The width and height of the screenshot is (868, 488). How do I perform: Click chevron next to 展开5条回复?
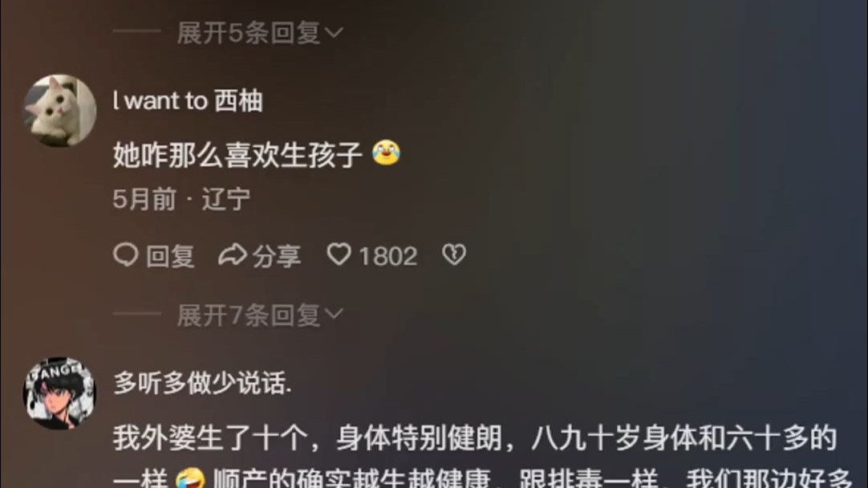[x=334, y=33]
